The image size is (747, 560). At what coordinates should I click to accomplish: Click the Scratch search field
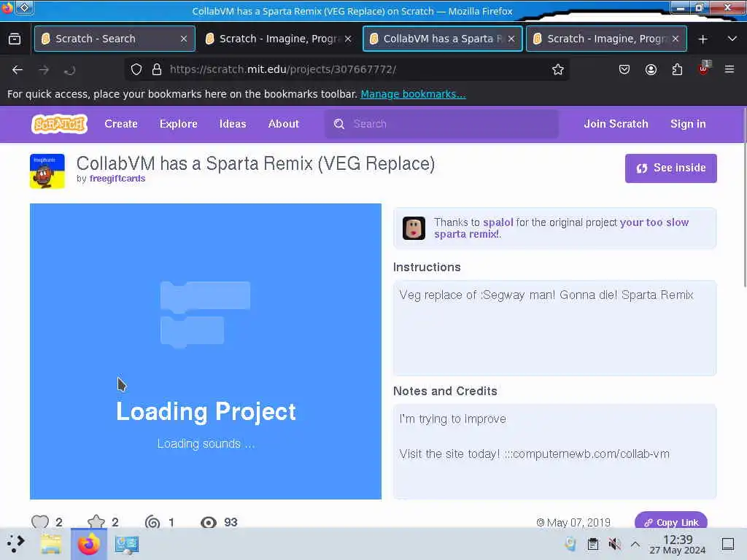click(x=441, y=124)
